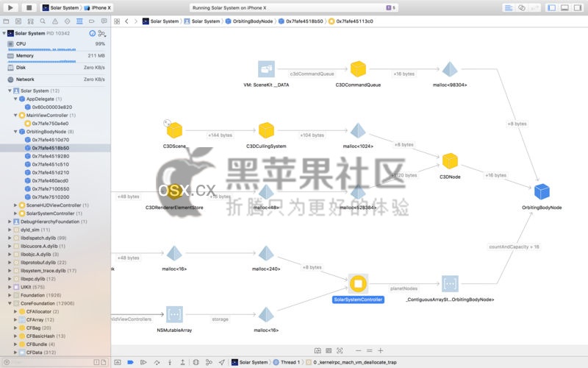Open the issue navigator warning icon

(x=55, y=21)
